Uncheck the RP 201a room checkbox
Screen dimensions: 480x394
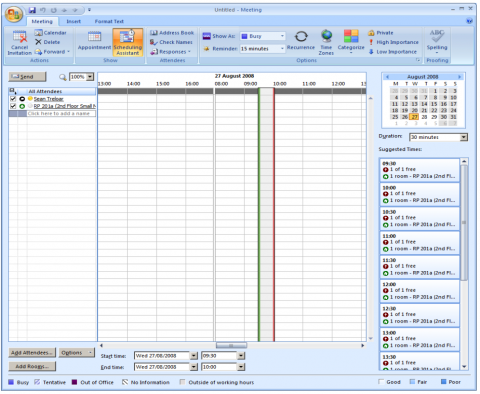[x=13, y=106]
